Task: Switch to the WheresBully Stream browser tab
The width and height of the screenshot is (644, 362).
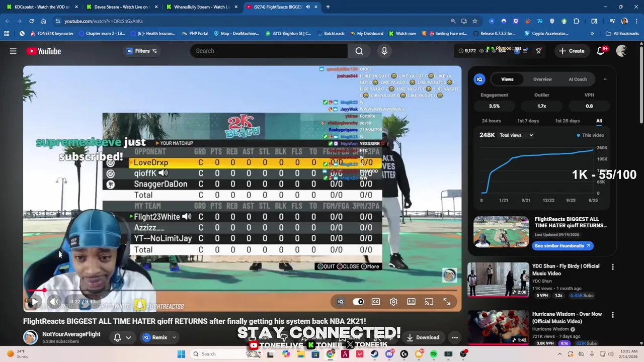Action: [x=201, y=7]
